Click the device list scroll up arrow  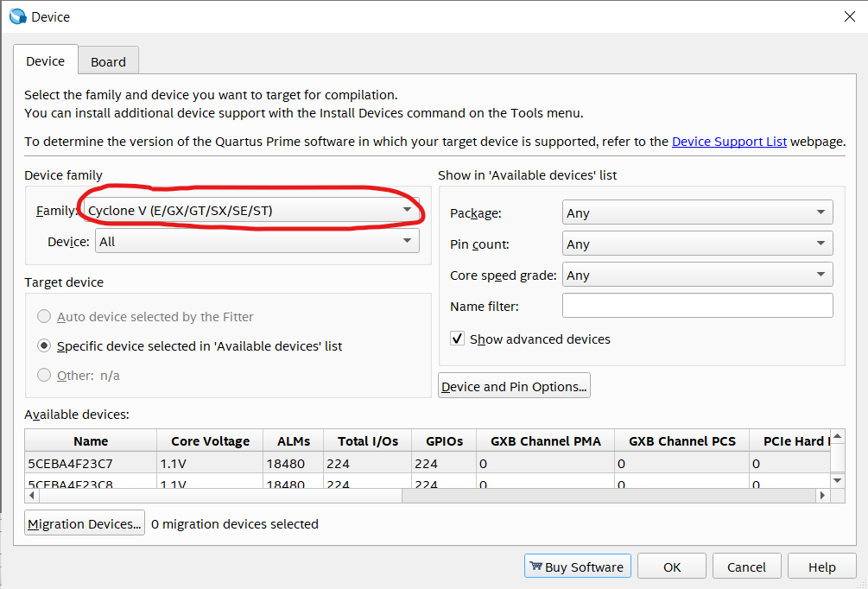point(838,436)
